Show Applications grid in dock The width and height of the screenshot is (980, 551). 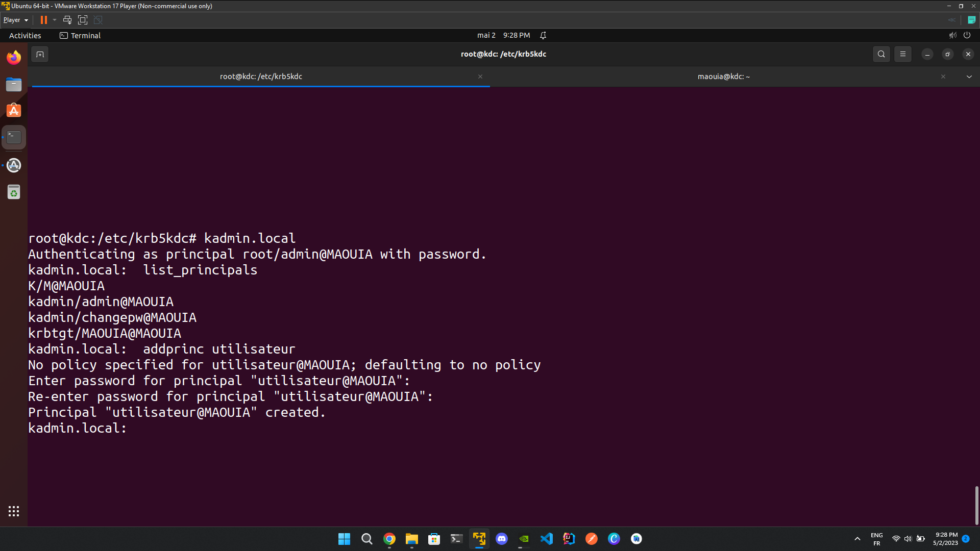point(14,511)
